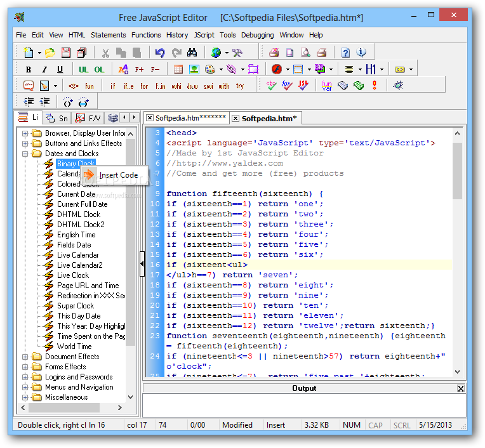Apply underline with the U icon
This screenshot has height=448, width=485.
tap(60, 70)
